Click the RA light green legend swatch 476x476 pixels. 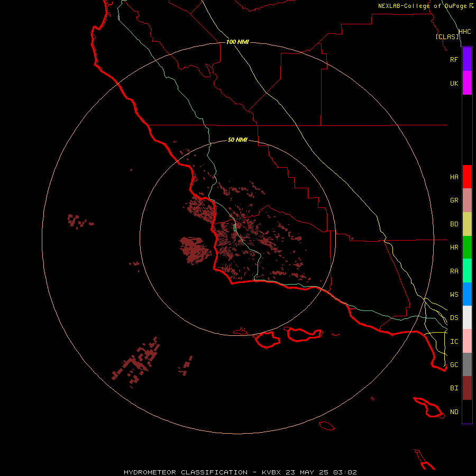click(x=467, y=271)
